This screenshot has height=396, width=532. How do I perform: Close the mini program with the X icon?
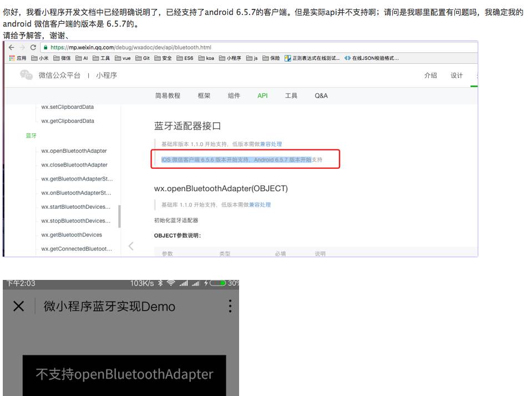(x=19, y=307)
